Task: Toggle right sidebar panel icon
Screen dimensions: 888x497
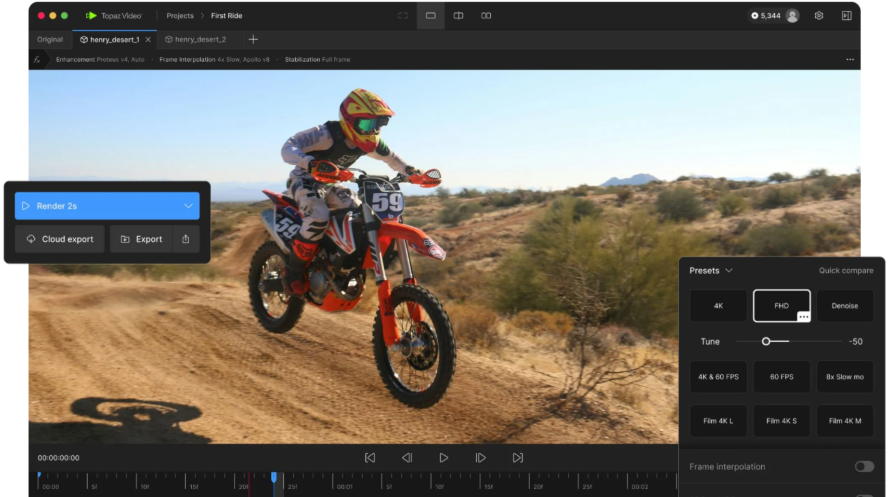Action: pos(847,16)
